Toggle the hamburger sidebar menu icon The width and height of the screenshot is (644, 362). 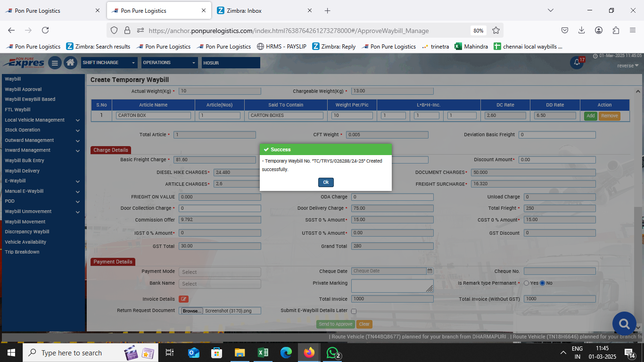(55, 63)
